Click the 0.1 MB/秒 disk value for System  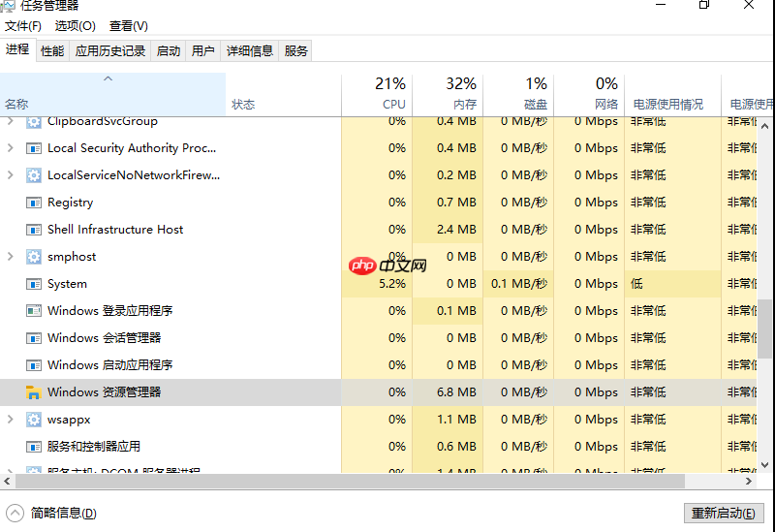519,284
